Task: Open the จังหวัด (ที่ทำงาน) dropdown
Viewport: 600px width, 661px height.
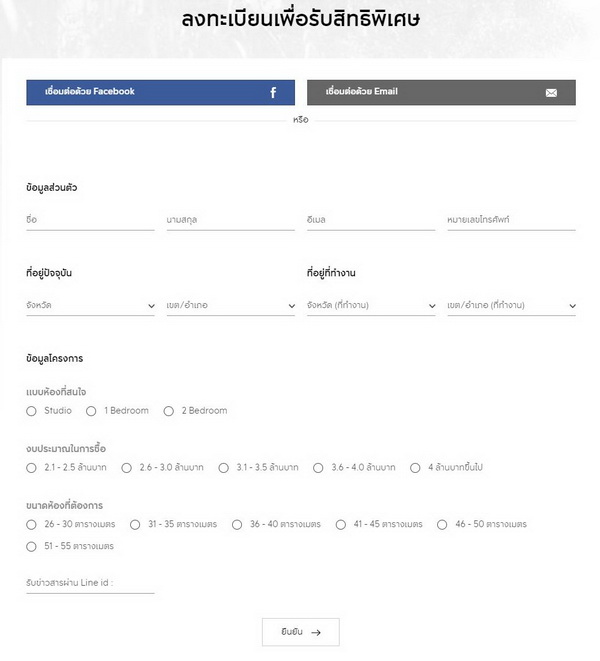Action: coord(371,305)
